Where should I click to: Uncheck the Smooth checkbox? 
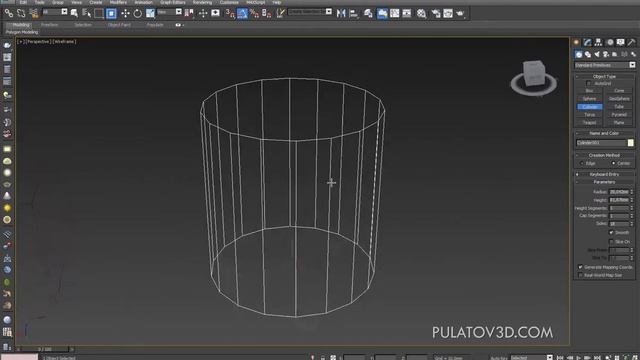pyautogui.click(x=611, y=232)
